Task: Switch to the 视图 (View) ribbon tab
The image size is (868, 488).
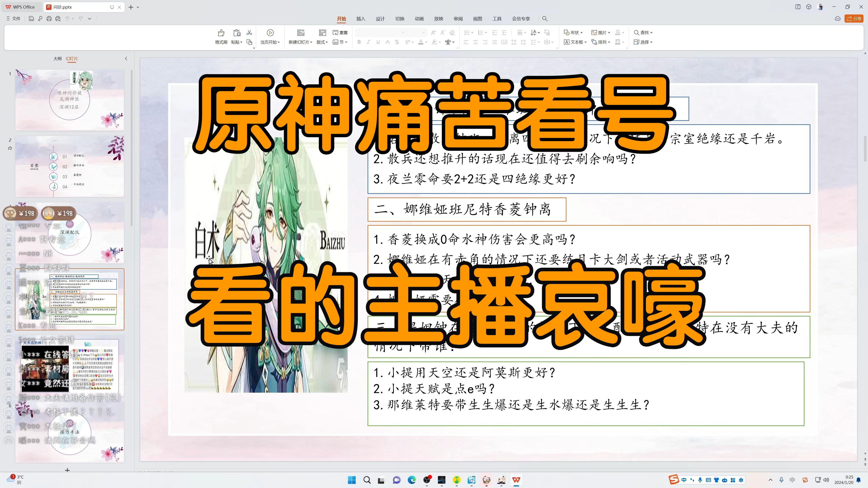Action: 477,19
